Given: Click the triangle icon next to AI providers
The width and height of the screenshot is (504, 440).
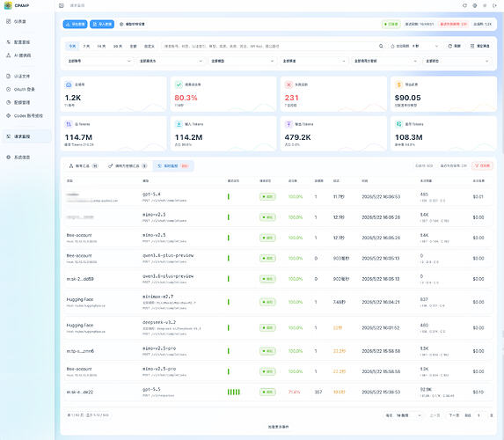Looking at the screenshot, I should tap(9, 55).
